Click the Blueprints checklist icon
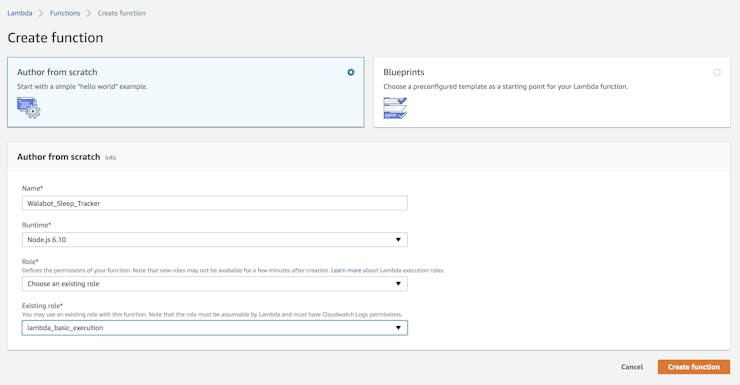Image resolution: width=740 pixels, height=385 pixels. pyautogui.click(x=395, y=108)
